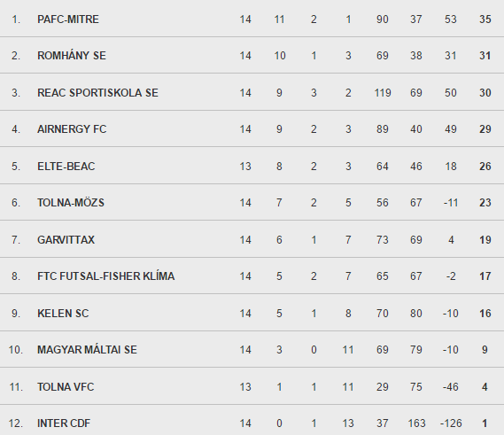Click the AIRNERGY FC team name
This screenshot has height=435, width=504.
tap(72, 129)
